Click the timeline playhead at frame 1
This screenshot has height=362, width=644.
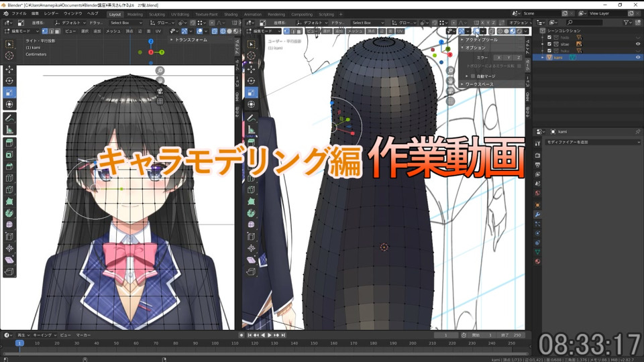point(19,343)
